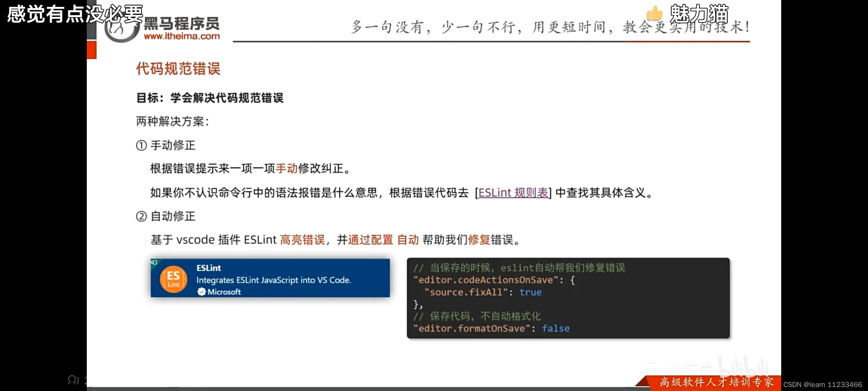Click the item ① 手动修正
The image size is (868, 391).
click(x=166, y=145)
